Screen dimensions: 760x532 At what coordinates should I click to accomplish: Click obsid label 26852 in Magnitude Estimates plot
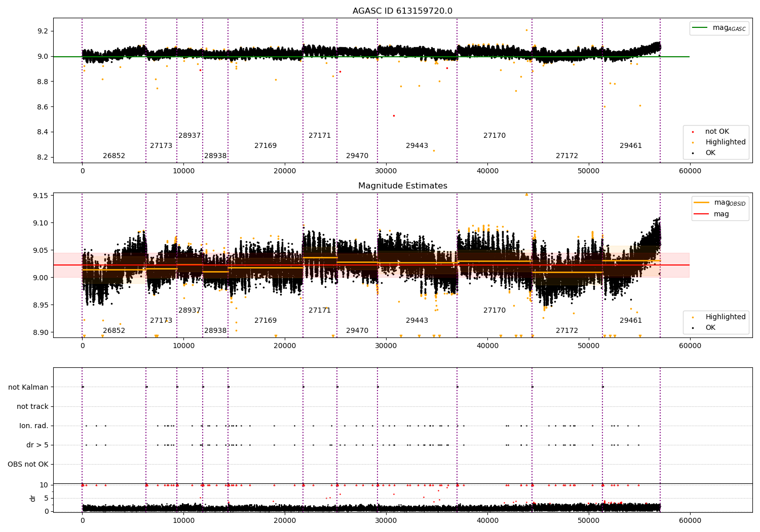coord(114,331)
